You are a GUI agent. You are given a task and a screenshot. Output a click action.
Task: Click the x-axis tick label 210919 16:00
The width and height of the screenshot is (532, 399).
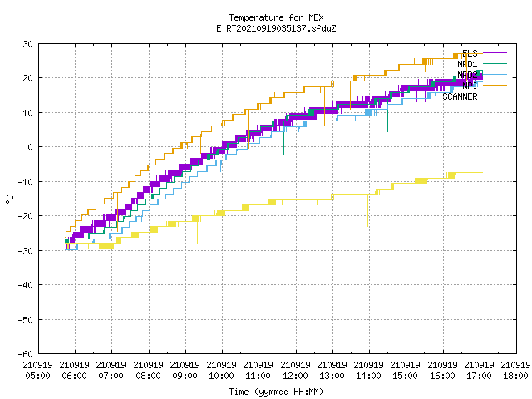coord(442,371)
